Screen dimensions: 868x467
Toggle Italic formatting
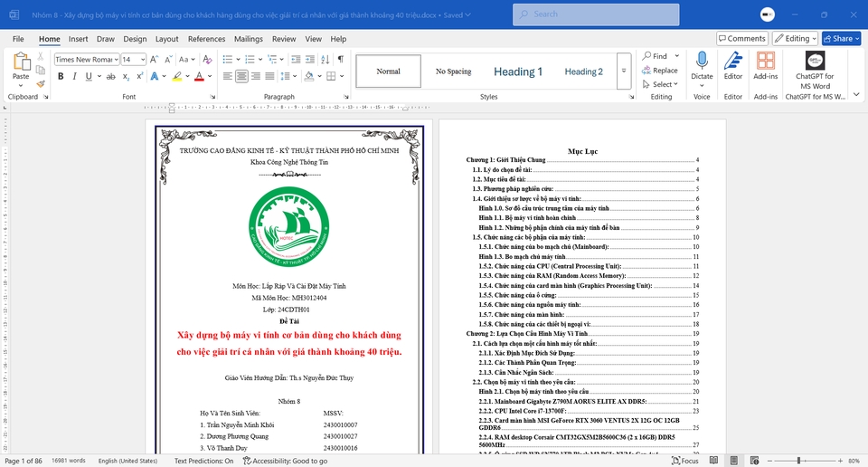point(74,76)
